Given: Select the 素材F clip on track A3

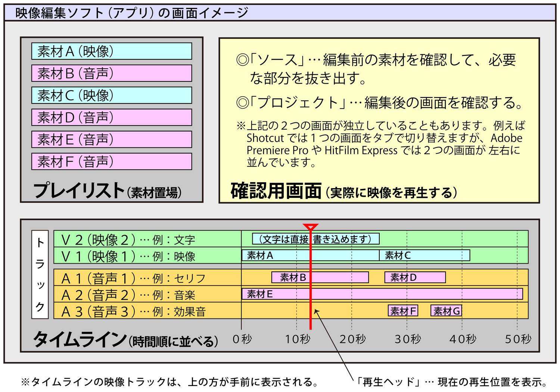Looking at the screenshot, I should click(403, 311).
